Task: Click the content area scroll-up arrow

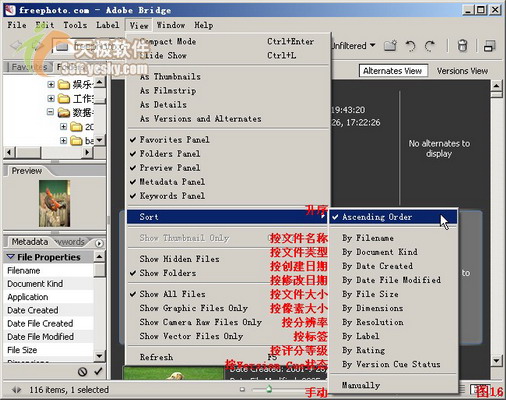Action: (x=497, y=86)
